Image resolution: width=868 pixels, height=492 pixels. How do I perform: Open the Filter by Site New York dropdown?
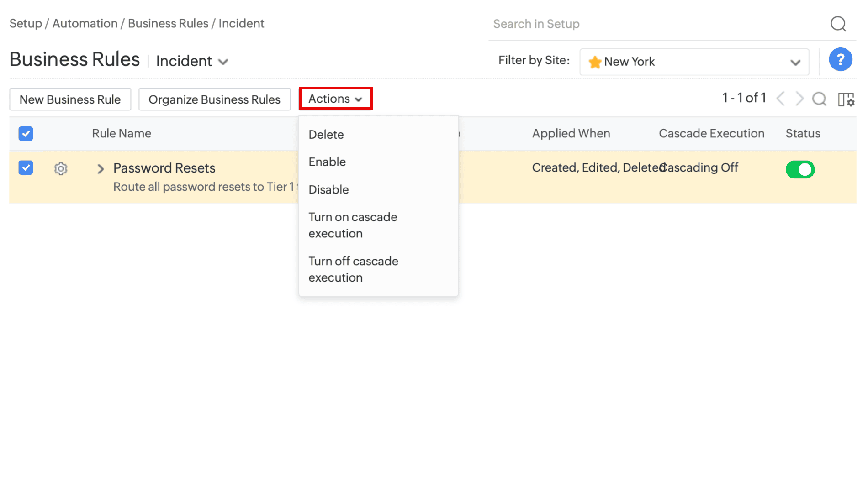694,62
